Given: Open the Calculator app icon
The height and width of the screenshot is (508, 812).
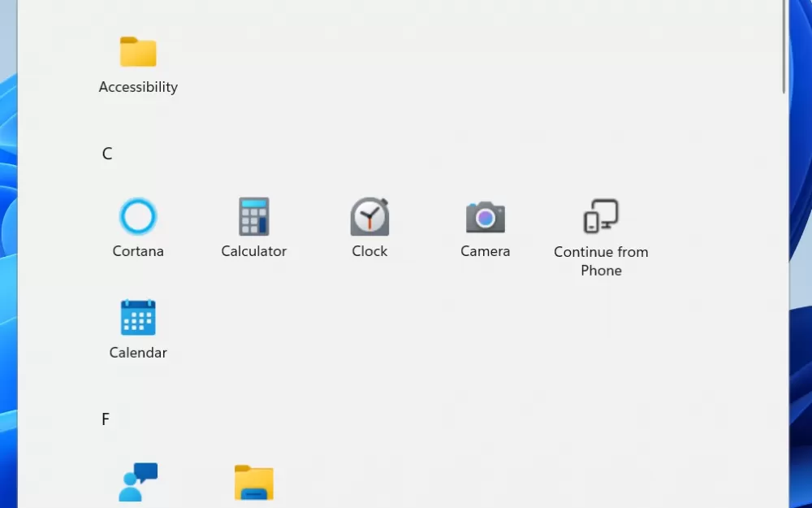Looking at the screenshot, I should point(253,217).
